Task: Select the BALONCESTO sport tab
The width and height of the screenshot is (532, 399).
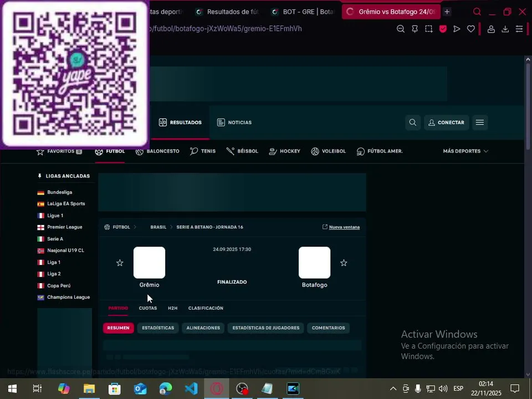Action: (157, 151)
